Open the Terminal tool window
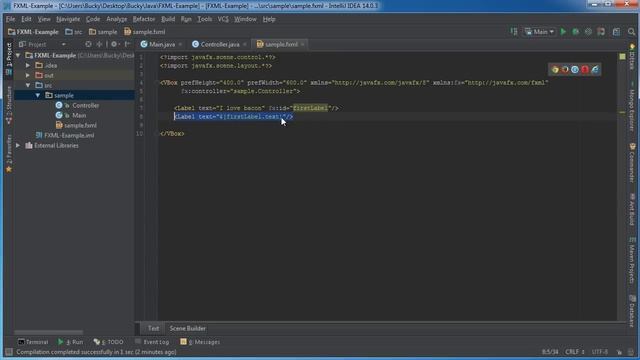 [x=33, y=342]
